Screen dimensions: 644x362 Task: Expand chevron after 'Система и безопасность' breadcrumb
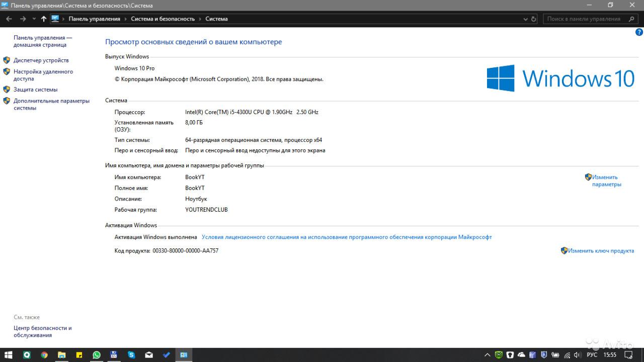[x=200, y=19]
